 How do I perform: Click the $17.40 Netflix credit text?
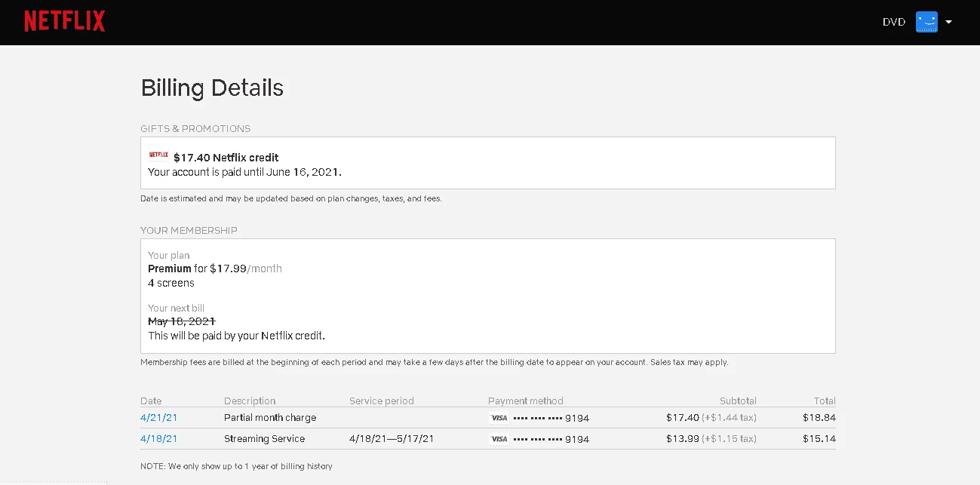coord(226,158)
